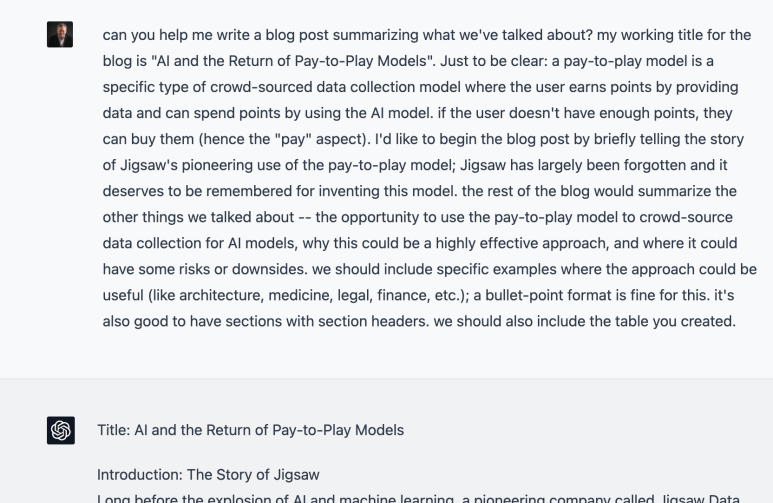
Task: Click the quoted blog title in the user message
Action: point(293,61)
